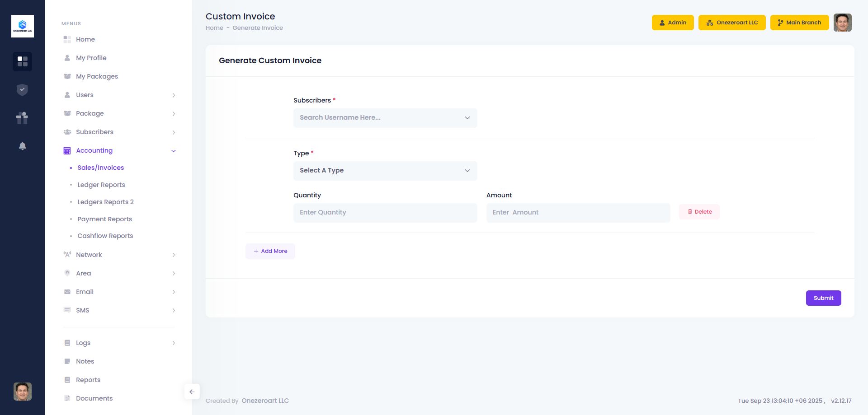Click the Main Branch button

point(799,23)
